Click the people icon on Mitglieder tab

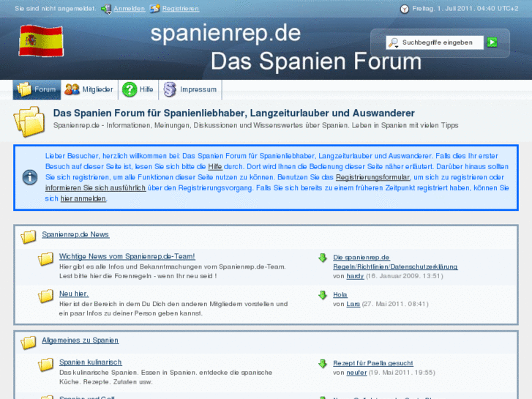point(72,89)
